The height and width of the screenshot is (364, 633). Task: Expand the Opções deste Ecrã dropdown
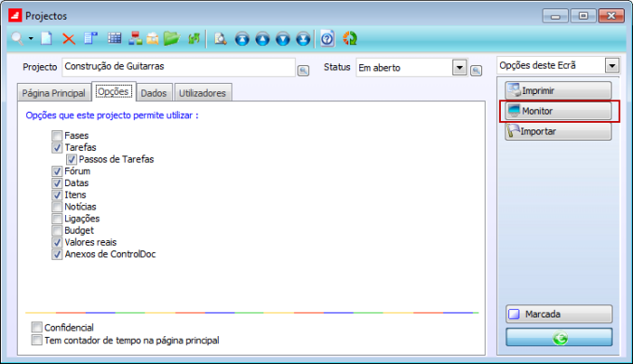coord(612,65)
